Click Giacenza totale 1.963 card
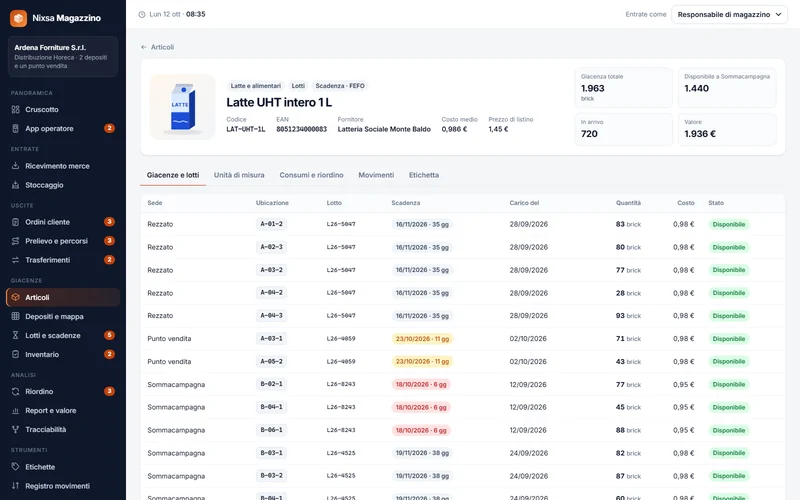Image resolution: width=800 pixels, height=500 pixels. tap(623, 88)
